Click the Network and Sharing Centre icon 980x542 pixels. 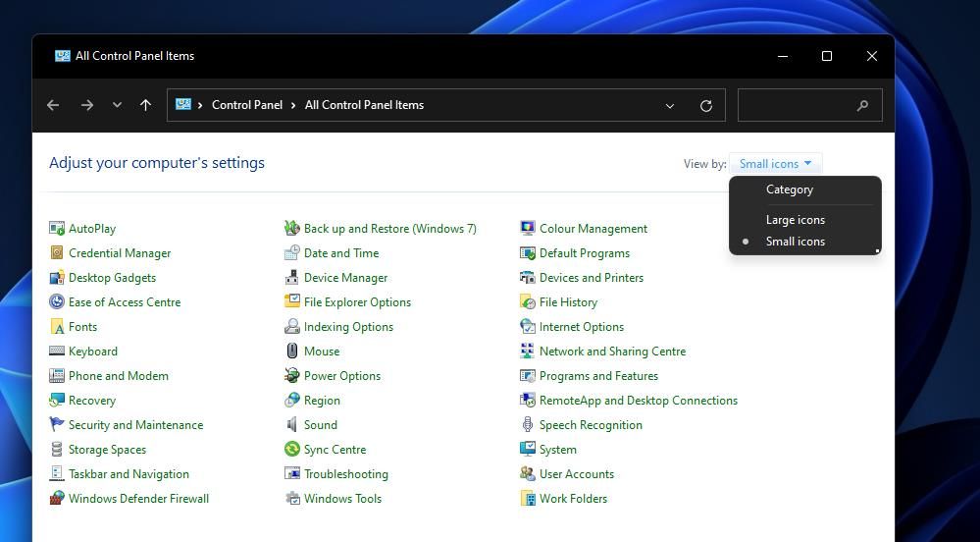point(528,352)
